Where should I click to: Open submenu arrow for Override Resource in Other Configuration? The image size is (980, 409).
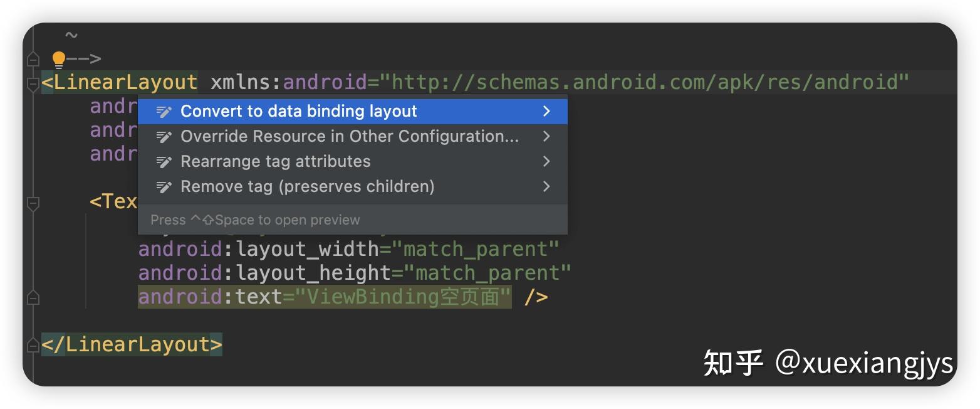tap(546, 137)
